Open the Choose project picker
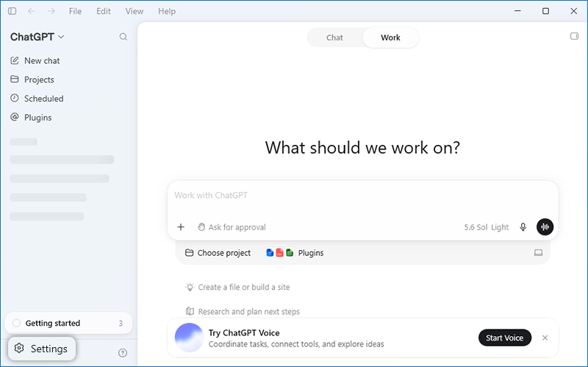 tap(218, 253)
